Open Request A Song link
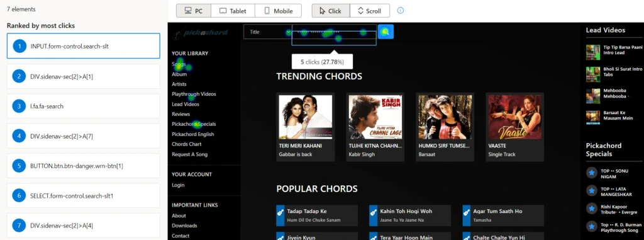 (189, 154)
